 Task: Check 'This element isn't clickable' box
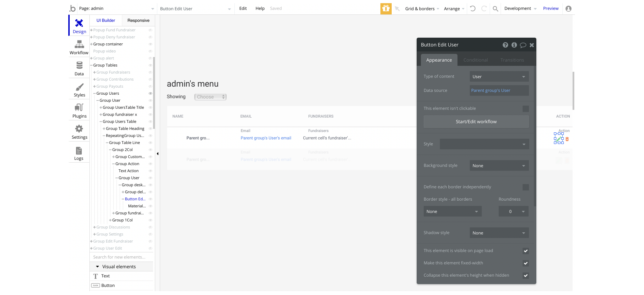(x=525, y=109)
